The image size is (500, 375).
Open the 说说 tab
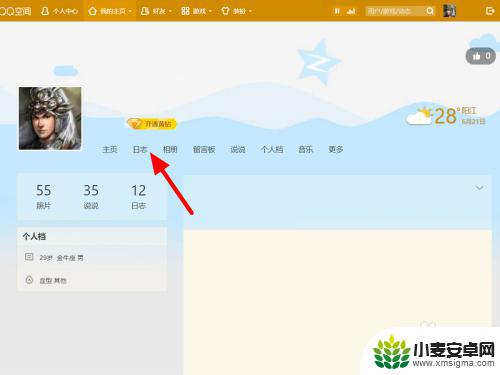[238, 149]
